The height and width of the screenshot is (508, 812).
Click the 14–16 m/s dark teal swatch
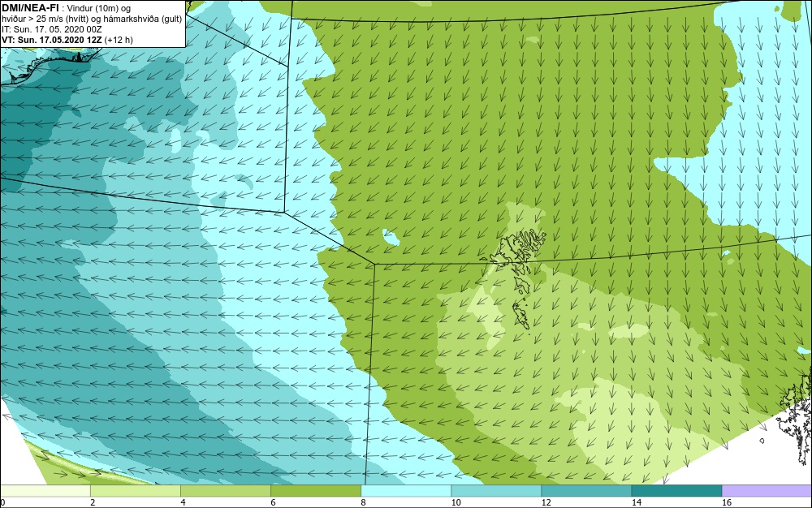coord(676,491)
